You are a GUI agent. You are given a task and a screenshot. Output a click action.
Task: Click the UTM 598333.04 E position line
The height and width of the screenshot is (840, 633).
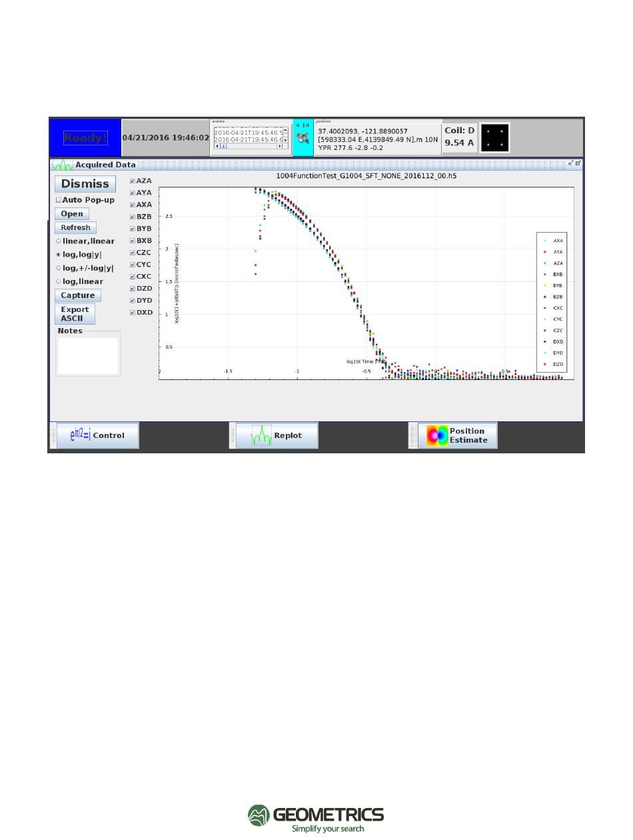click(376, 140)
